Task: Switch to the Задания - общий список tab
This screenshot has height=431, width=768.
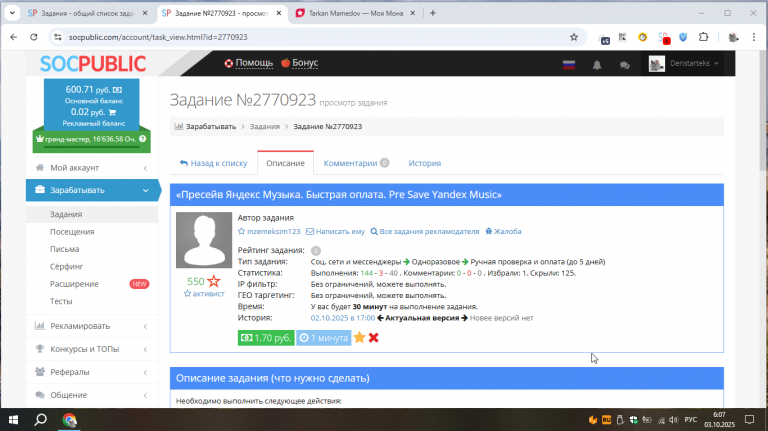Action: (x=87, y=13)
